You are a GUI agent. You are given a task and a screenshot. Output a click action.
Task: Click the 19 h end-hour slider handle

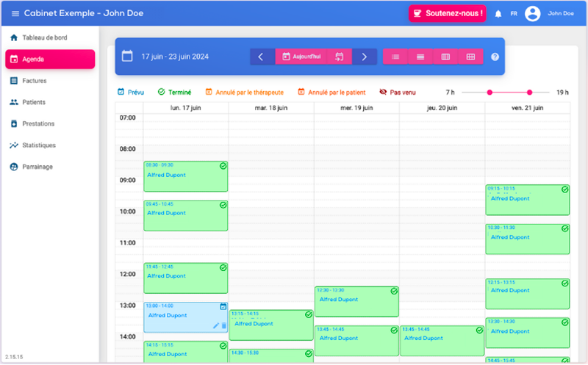tap(529, 93)
